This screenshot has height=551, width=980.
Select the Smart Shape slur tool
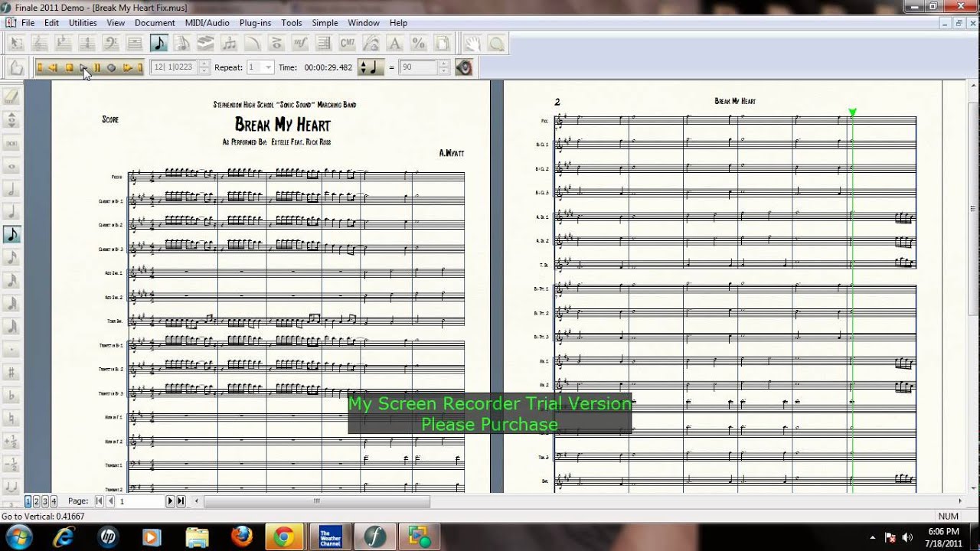click(253, 43)
